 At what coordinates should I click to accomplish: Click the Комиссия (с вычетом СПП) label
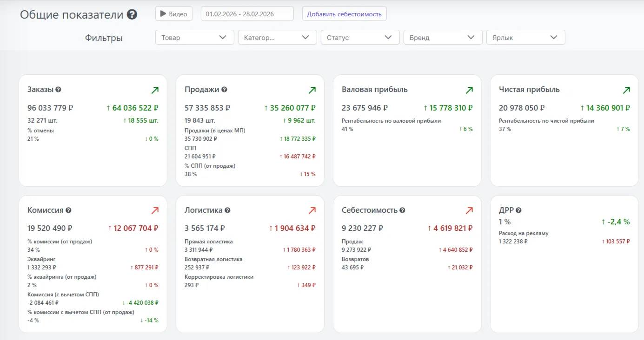point(63,294)
